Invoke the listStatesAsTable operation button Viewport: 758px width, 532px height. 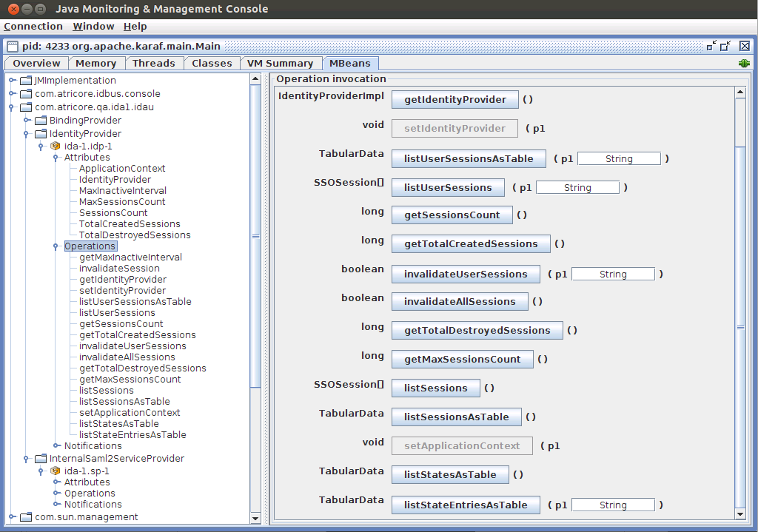tap(450, 474)
